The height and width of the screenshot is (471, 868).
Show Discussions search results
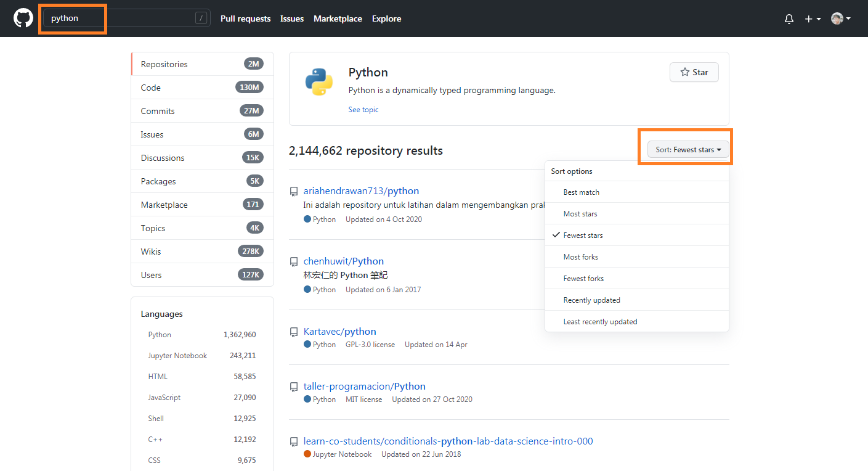tap(202, 158)
